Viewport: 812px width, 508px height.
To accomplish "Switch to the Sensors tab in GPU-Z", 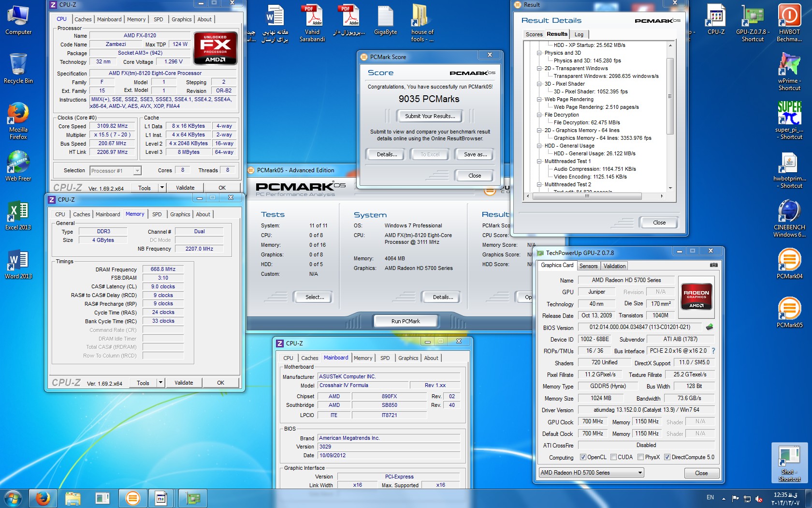I will click(588, 266).
